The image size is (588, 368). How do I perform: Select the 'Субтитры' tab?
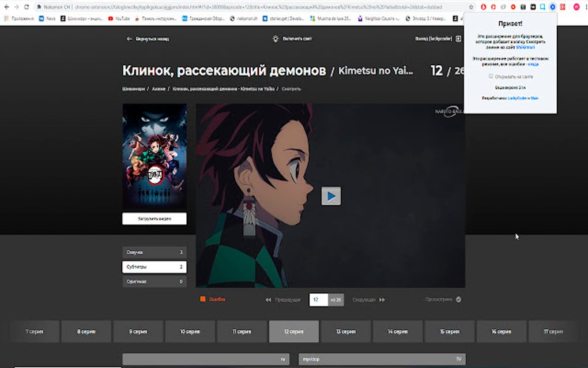(x=154, y=266)
